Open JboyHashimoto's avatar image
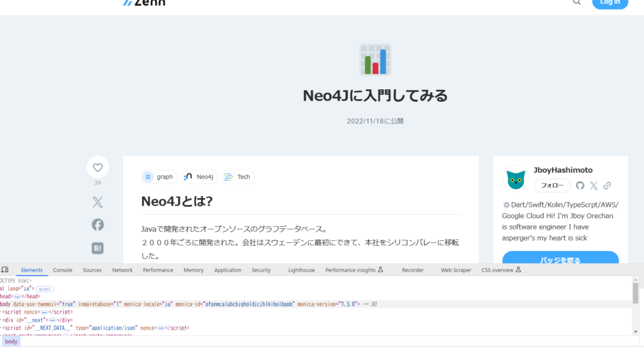This screenshot has height=347, width=644. [516, 179]
